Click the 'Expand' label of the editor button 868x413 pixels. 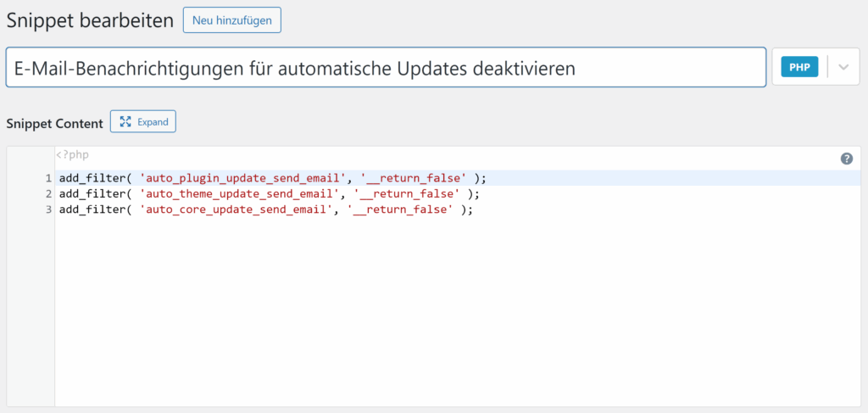point(153,122)
